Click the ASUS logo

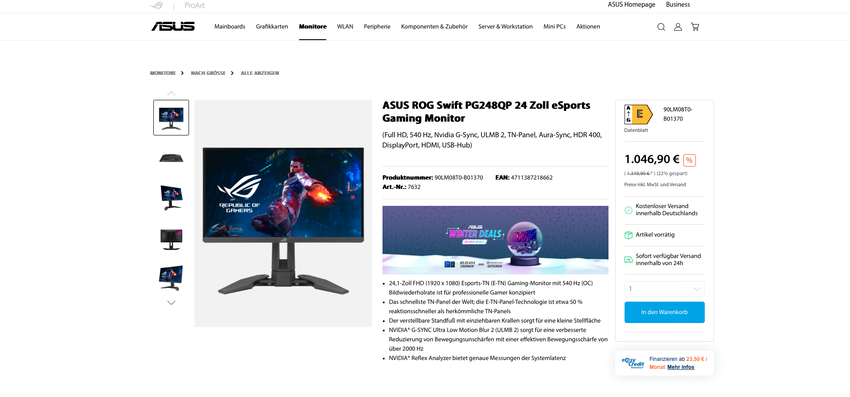(173, 26)
